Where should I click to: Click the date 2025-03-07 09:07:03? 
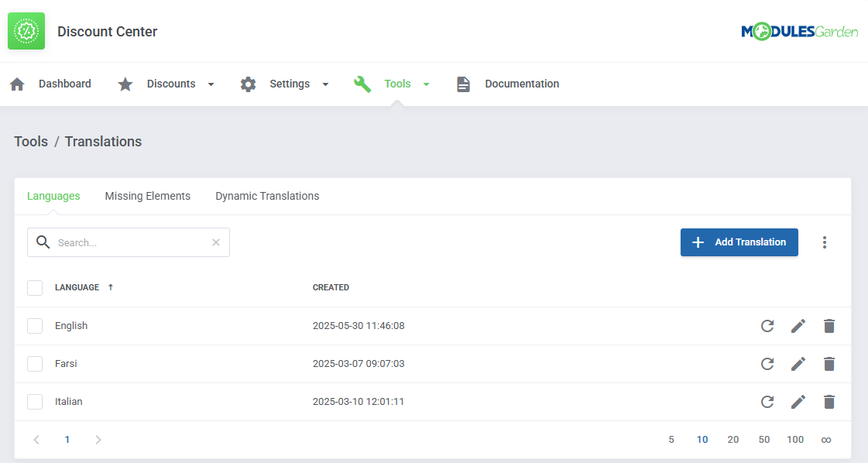pyautogui.click(x=359, y=364)
